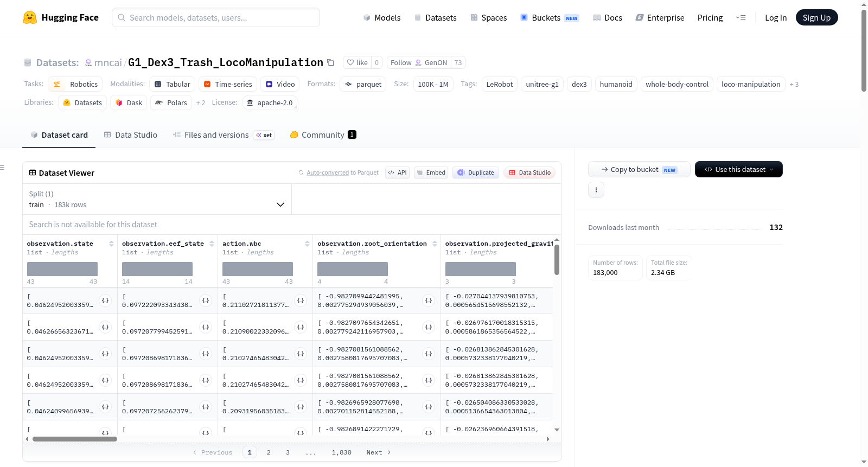
Task: Expand first observation.root_orientation cell value
Action: pos(429,300)
